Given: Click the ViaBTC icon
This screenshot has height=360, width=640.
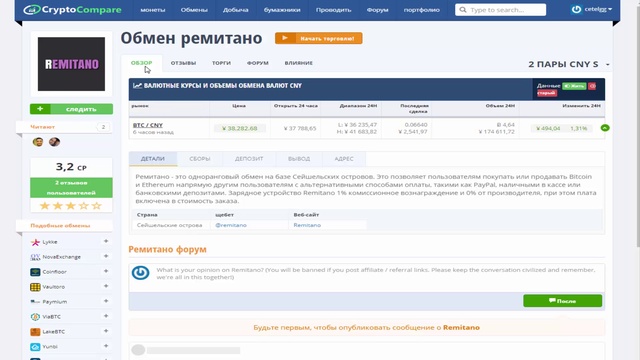Looking at the screenshot, I should point(35,317).
